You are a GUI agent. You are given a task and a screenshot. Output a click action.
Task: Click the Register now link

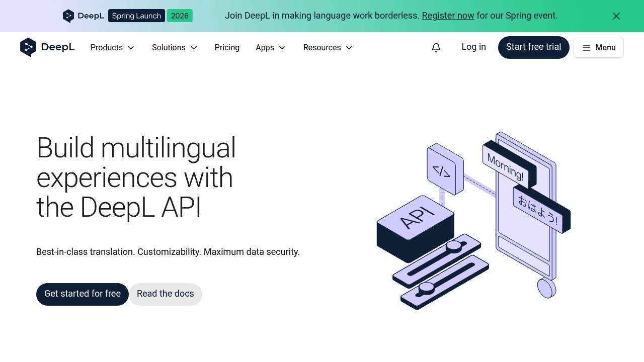(x=447, y=16)
